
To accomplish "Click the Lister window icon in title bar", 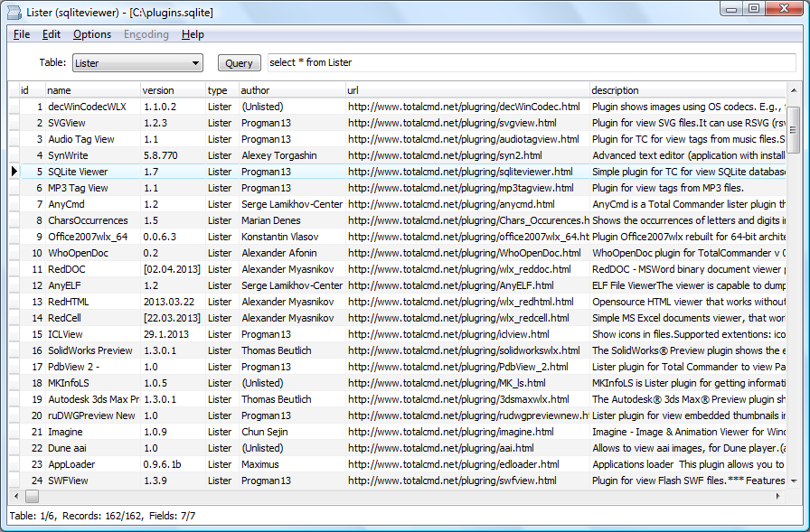I will coord(15,13).
